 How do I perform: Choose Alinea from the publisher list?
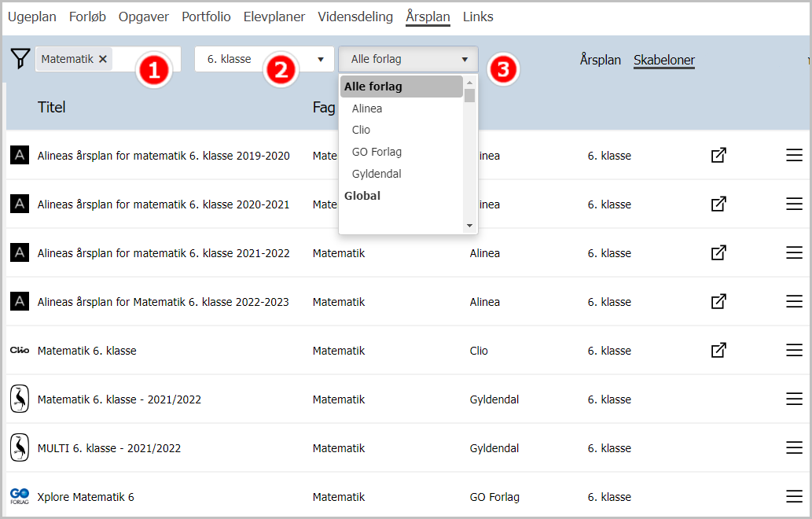point(367,109)
